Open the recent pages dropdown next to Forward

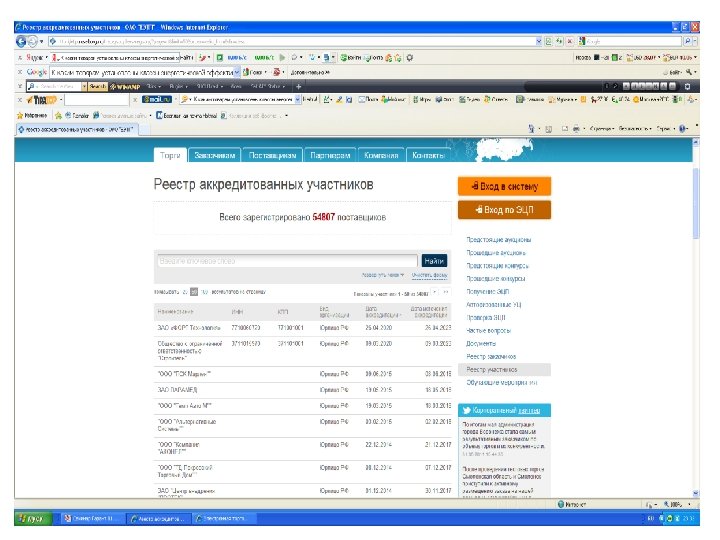tap(41, 41)
